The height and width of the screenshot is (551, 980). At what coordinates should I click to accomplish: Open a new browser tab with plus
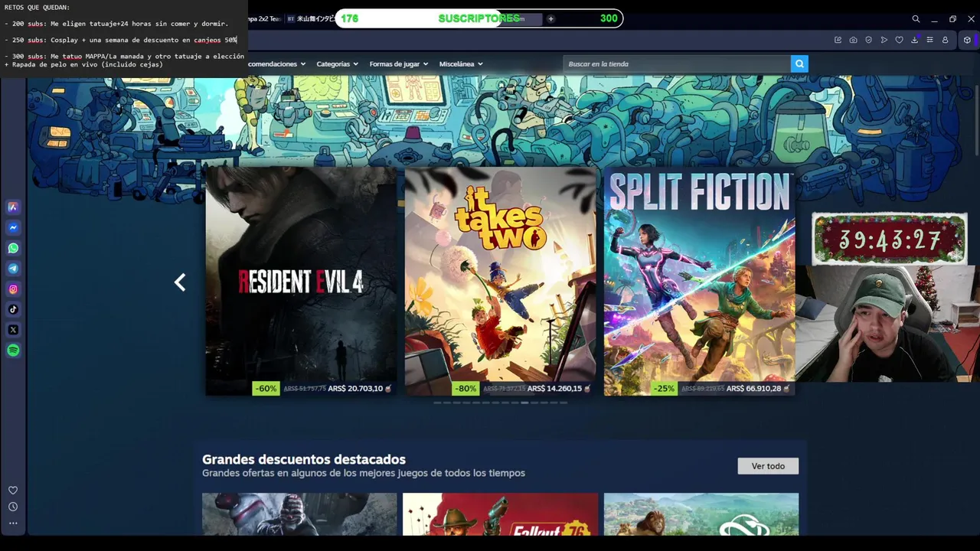click(550, 18)
